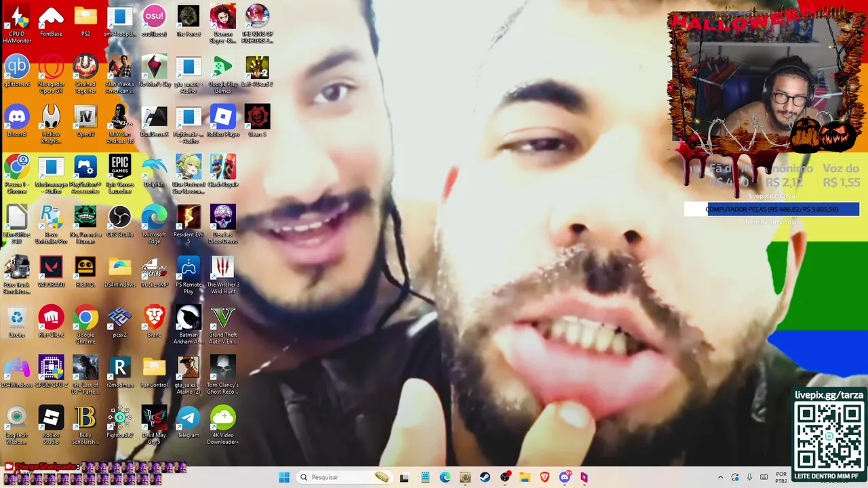
Task: Launch Chained Together game icon
Action: tap(85, 74)
